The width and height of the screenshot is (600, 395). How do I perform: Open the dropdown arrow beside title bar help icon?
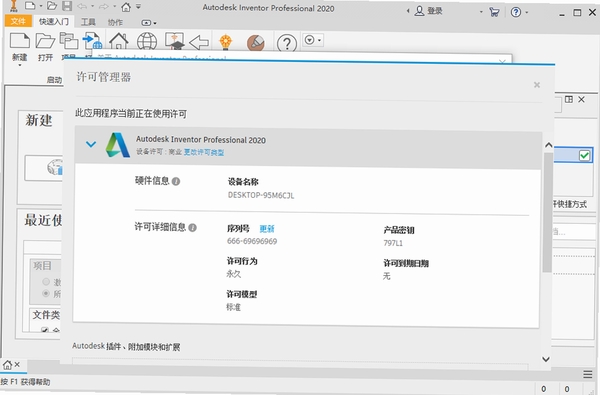point(527,12)
